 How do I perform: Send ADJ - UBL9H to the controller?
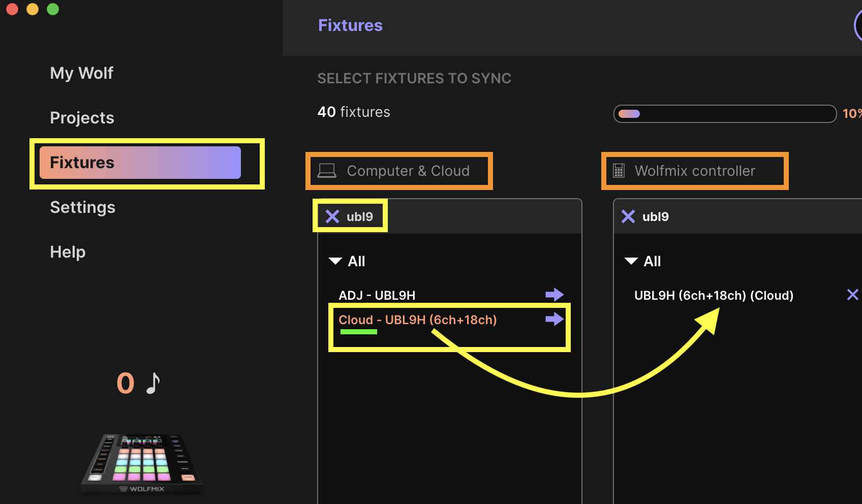[x=555, y=295]
